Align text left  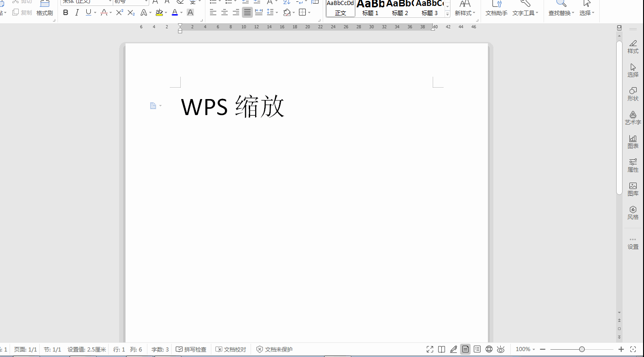tap(213, 12)
